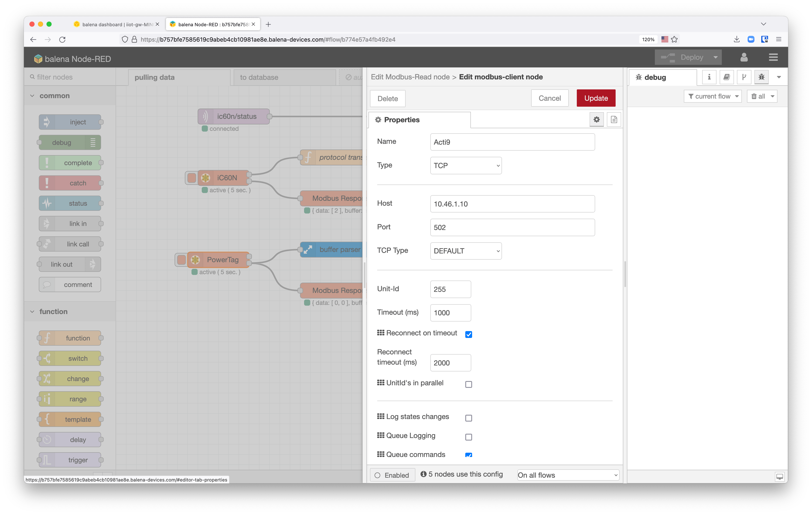
Task: Open the project history sidebar tab
Action: [x=744, y=77]
